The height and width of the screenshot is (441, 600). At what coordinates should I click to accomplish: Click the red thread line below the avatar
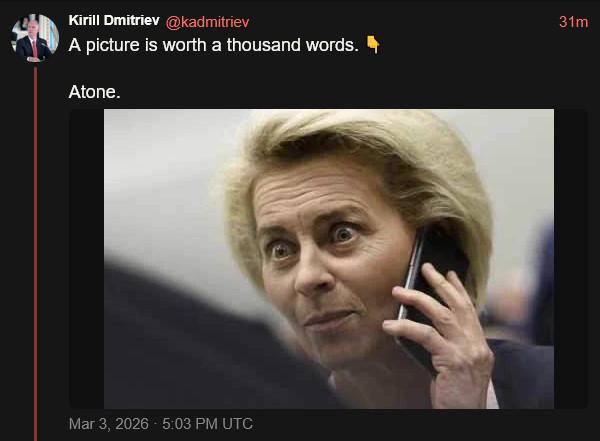click(x=35, y=250)
